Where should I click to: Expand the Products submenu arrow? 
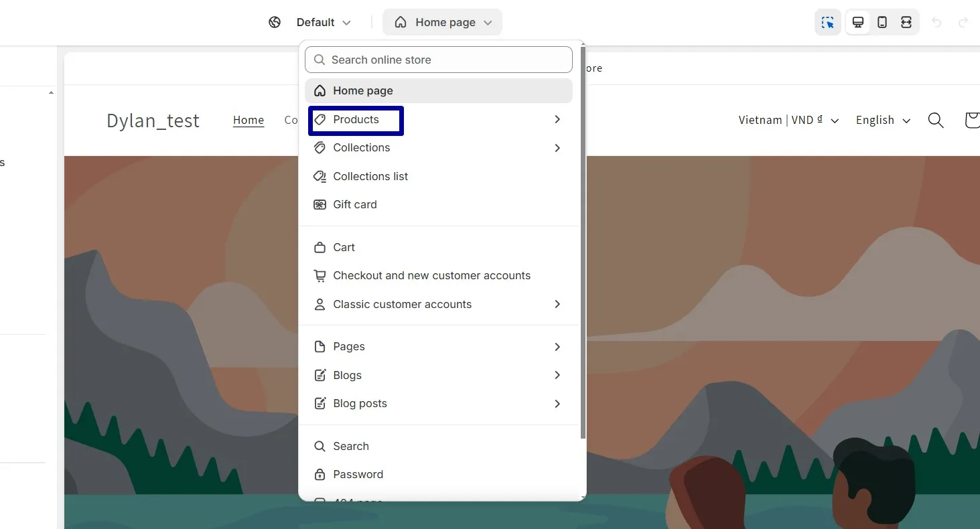coord(557,119)
